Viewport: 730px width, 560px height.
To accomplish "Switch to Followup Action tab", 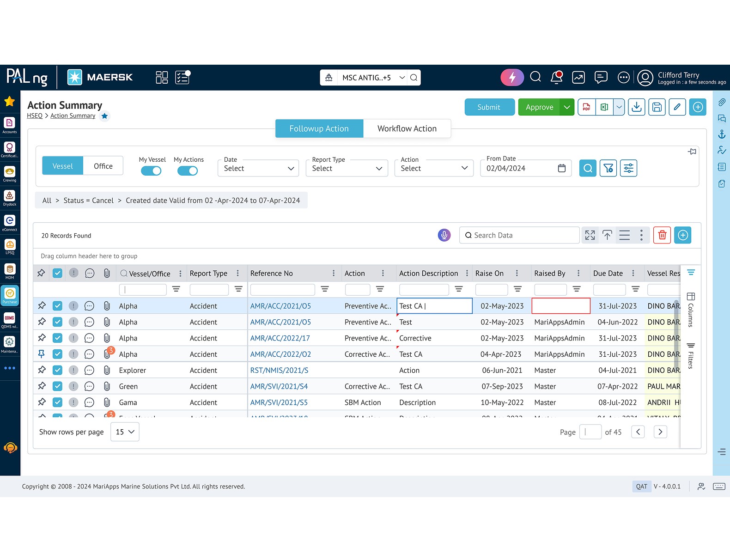I will (319, 128).
